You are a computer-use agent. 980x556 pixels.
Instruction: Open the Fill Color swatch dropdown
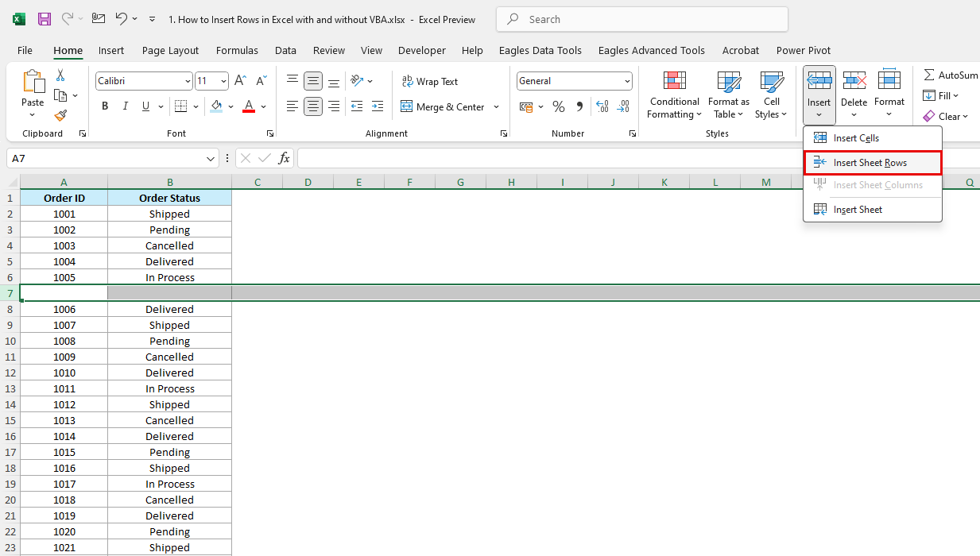(230, 106)
